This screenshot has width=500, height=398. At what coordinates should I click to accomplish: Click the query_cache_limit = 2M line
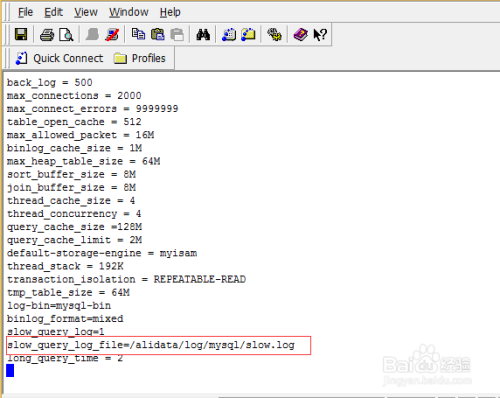(x=74, y=240)
